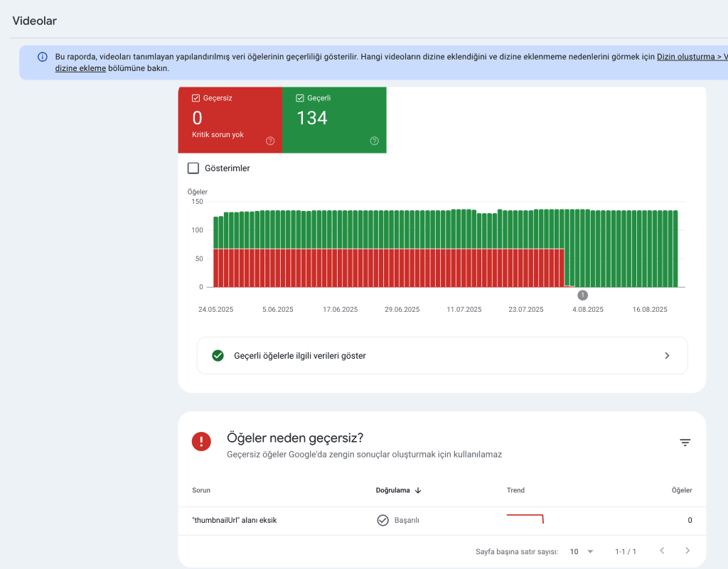Open the "thumbnailUrl" alanı eksik issue row
The image size is (728, 569).
click(235, 520)
